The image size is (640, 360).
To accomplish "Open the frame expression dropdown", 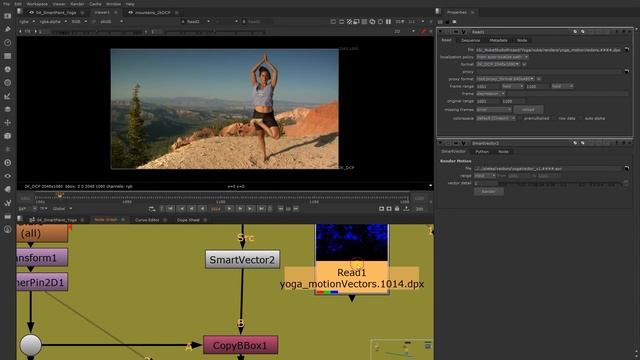I will [491, 94].
